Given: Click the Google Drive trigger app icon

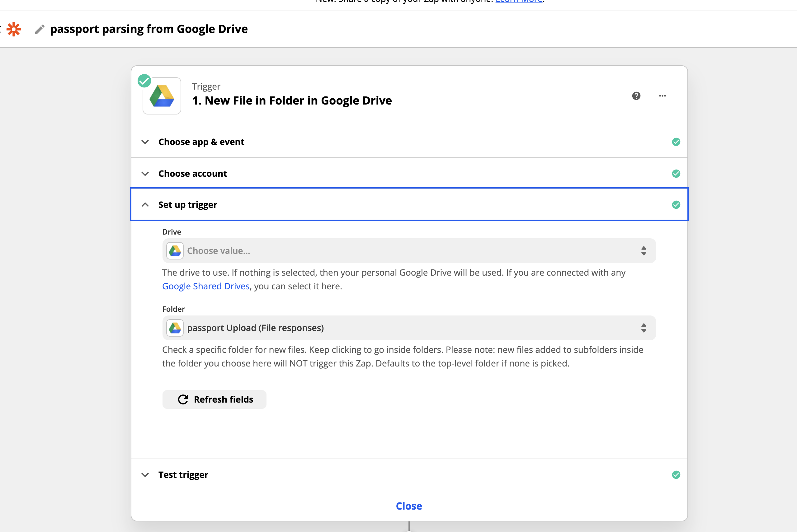Looking at the screenshot, I should pos(162,96).
